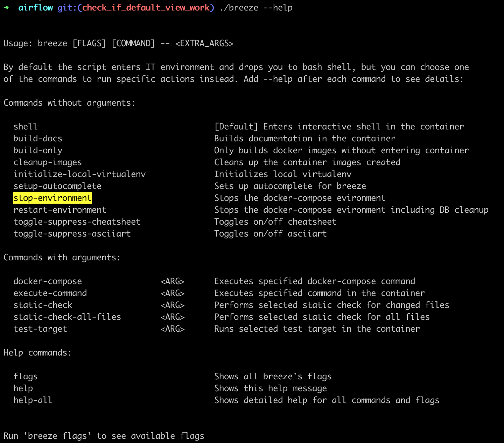Click the test-target command

coord(40,329)
